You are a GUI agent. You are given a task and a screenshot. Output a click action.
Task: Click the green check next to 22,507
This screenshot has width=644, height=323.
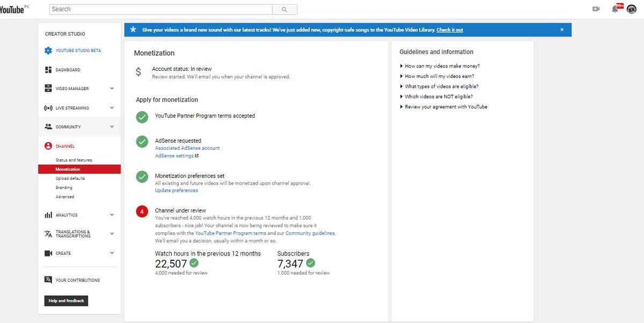[x=194, y=263]
